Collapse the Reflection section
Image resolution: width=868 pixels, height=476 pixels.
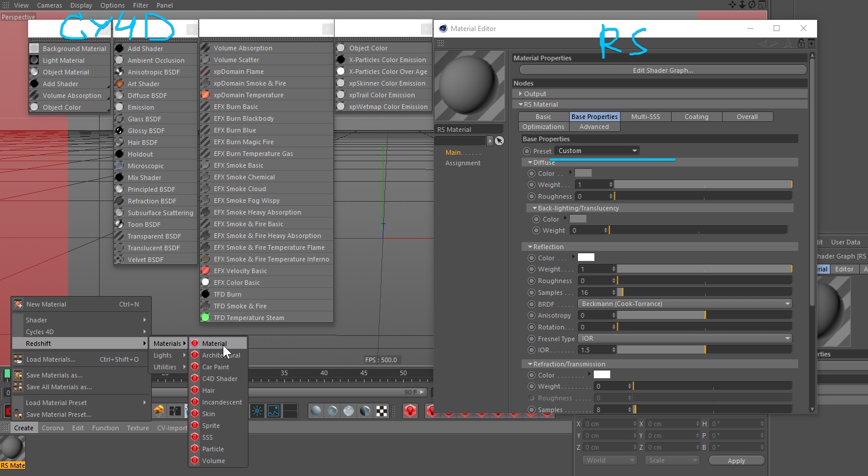pos(530,247)
